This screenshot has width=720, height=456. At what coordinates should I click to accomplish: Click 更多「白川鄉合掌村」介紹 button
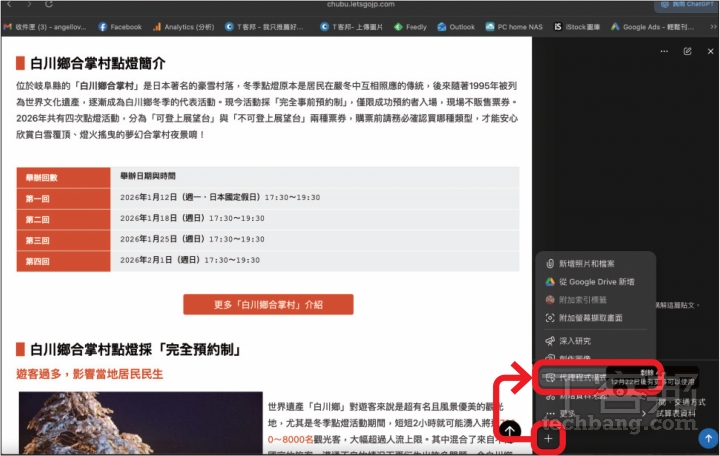click(268, 304)
